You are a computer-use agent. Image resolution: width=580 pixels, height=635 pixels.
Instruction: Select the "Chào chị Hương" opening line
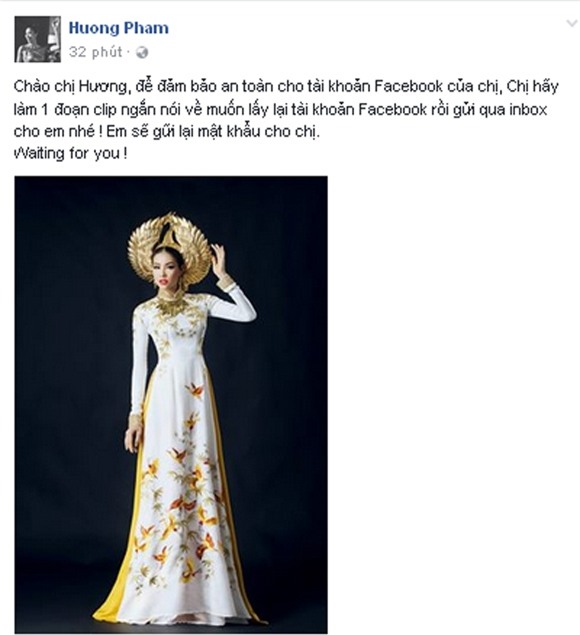tap(70, 87)
